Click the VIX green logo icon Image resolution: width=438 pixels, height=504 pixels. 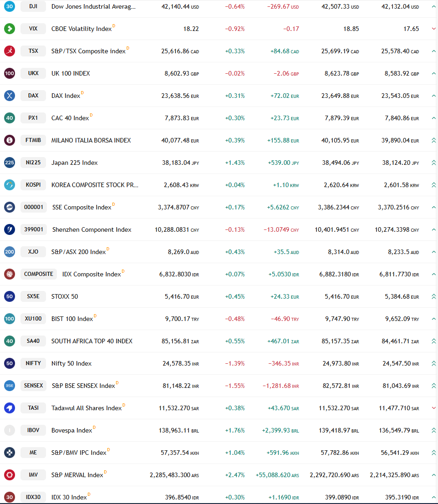[x=10, y=29]
